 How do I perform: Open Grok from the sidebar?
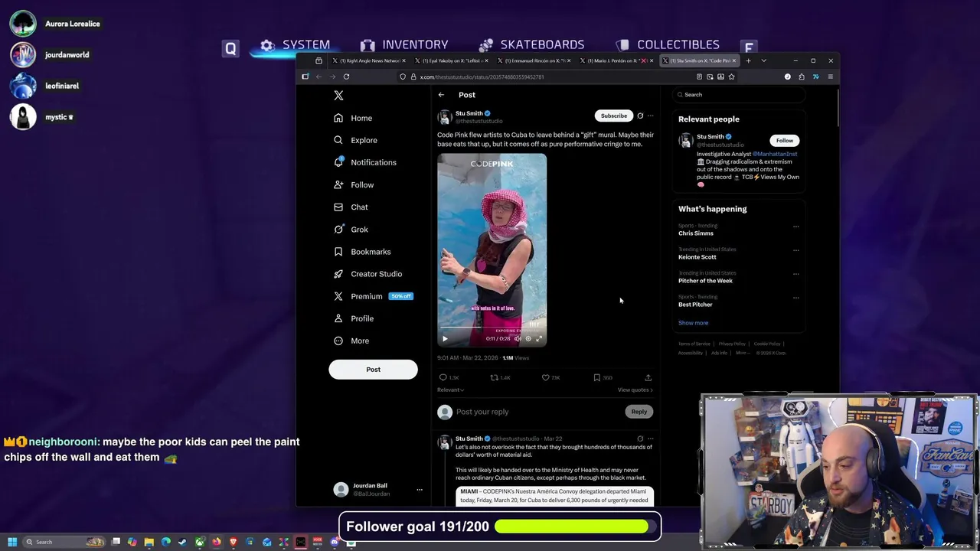tap(351, 229)
